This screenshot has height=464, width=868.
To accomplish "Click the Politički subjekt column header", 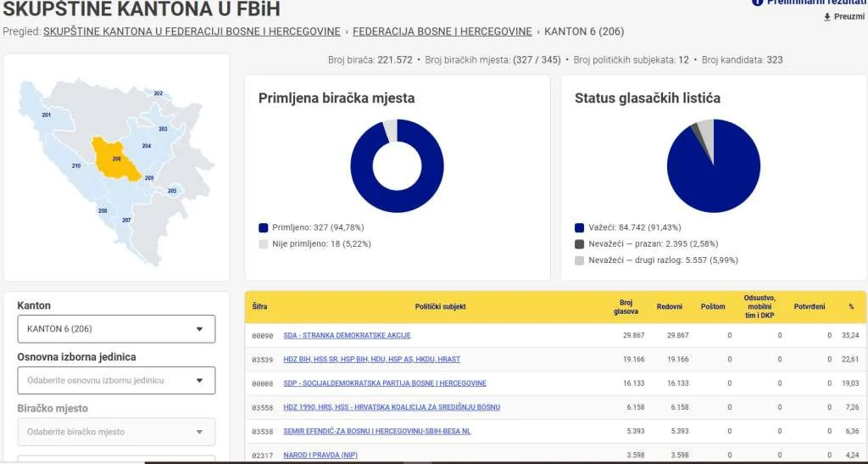I will pos(440,306).
